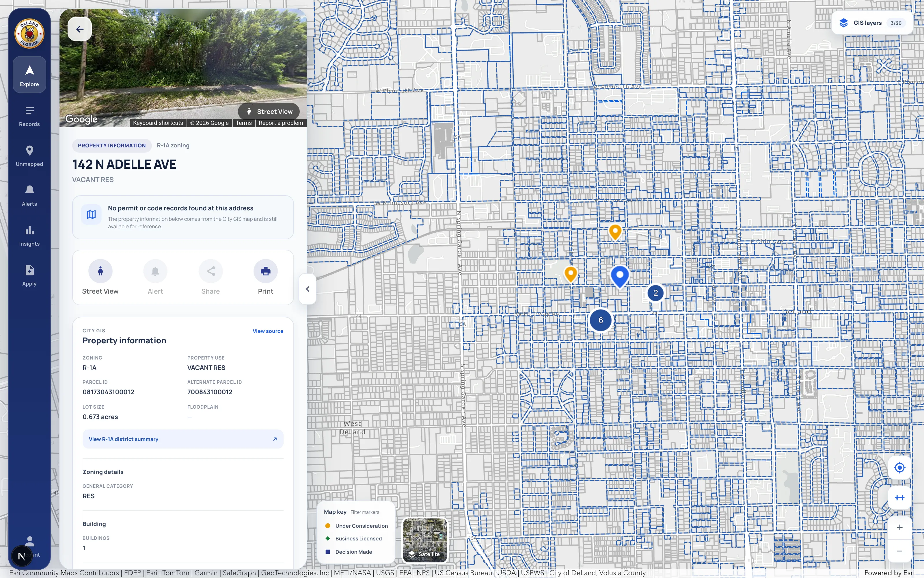Click the 142 N ADELLE AVE heading
This screenshot has height=578, width=924.
click(x=124, y=164)
